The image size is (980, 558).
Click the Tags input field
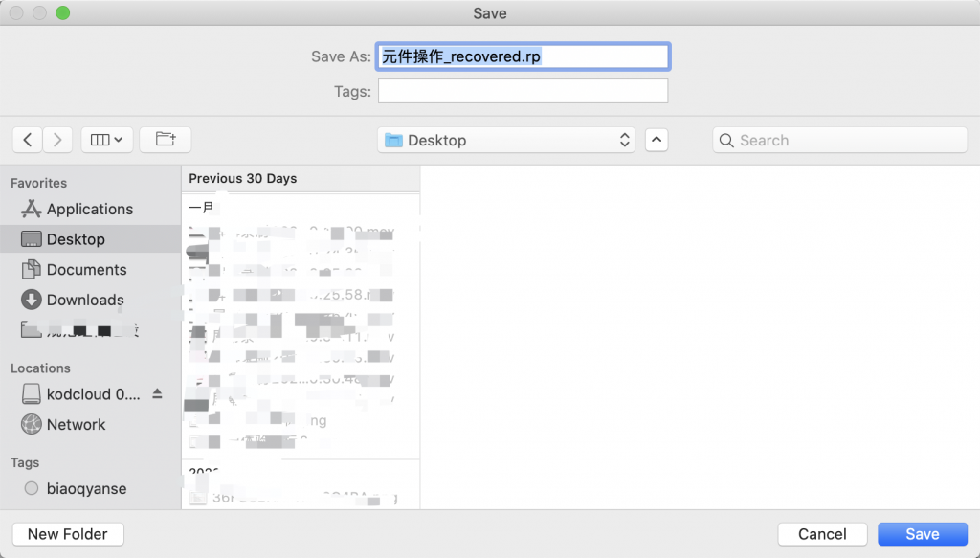(523, 91)
